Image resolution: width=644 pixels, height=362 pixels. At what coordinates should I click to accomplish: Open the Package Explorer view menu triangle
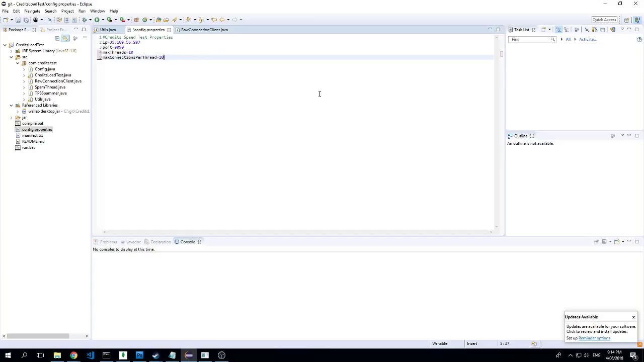85,38
